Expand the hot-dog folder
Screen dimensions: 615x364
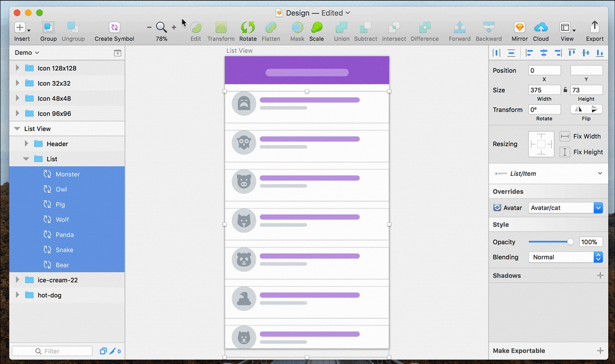pos(17,295)
